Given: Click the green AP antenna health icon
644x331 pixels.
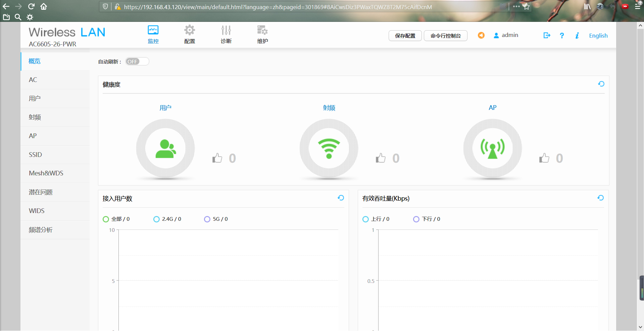Looking at the screenshot, I should click(x=492, y=149).
